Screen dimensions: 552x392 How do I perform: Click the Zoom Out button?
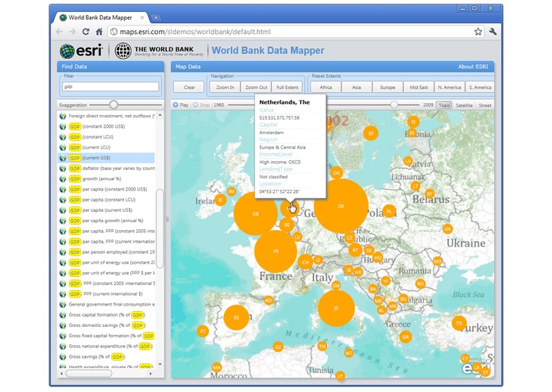click(x=256, y=87)
